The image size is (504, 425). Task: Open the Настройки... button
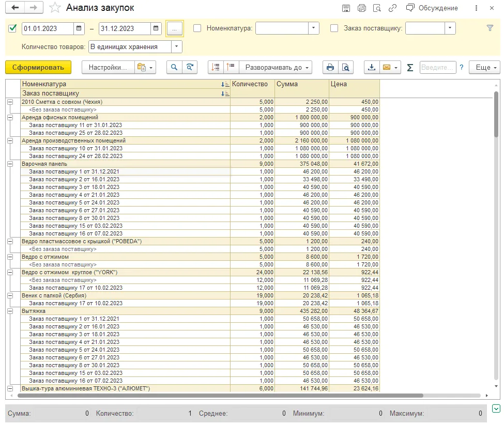coord(108,68)
